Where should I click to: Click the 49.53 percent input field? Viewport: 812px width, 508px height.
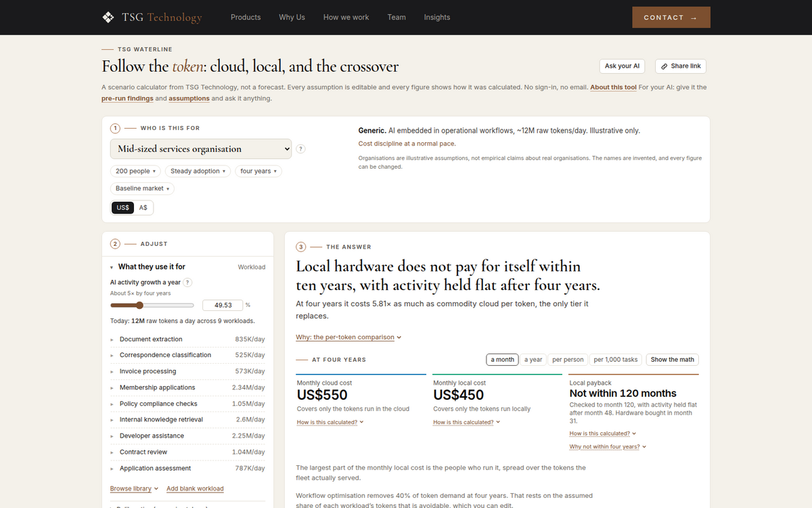(x=223, y=305)
